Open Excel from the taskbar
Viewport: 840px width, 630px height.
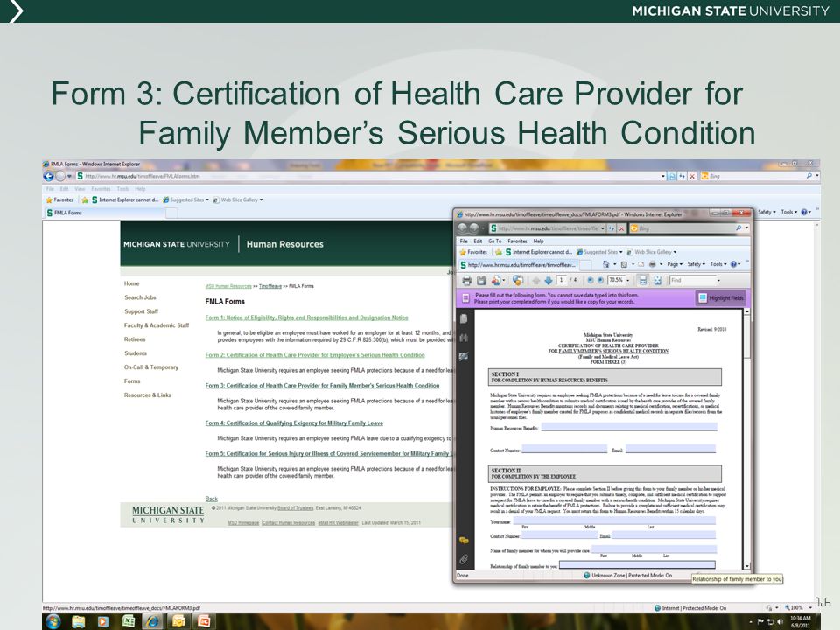click(x=129, y=621)
